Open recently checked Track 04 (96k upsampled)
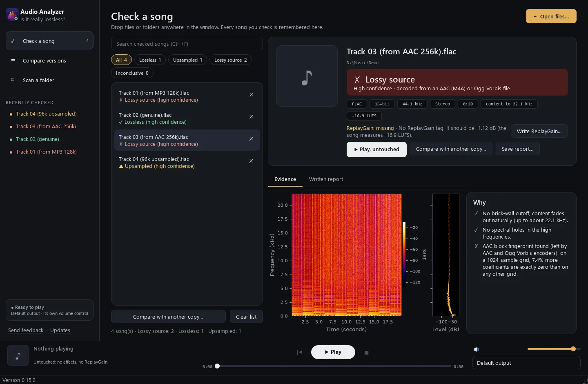Screen dimensions: 588x384 pos(46,114)
